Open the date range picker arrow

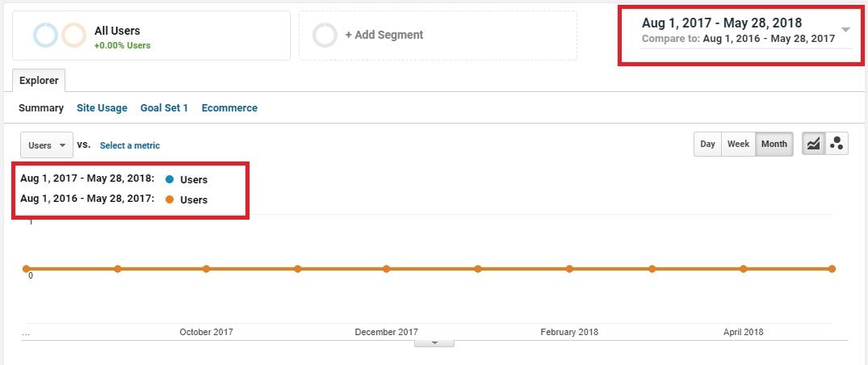point(845,30)
